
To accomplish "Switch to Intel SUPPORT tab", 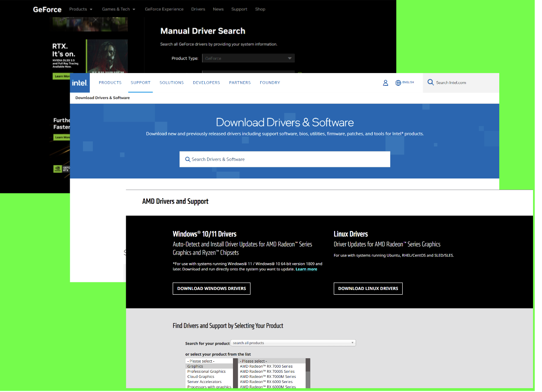I will (141, 83).
